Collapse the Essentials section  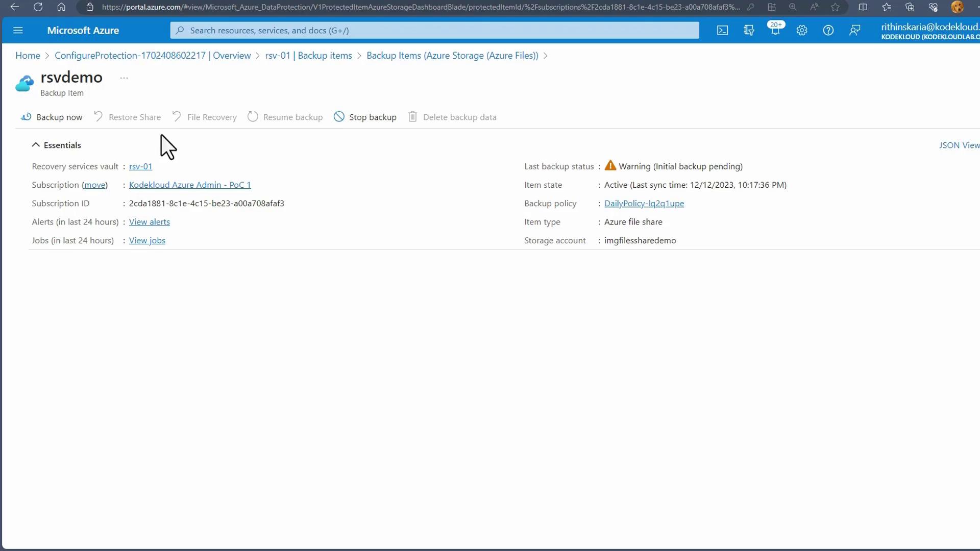[36, 145]
